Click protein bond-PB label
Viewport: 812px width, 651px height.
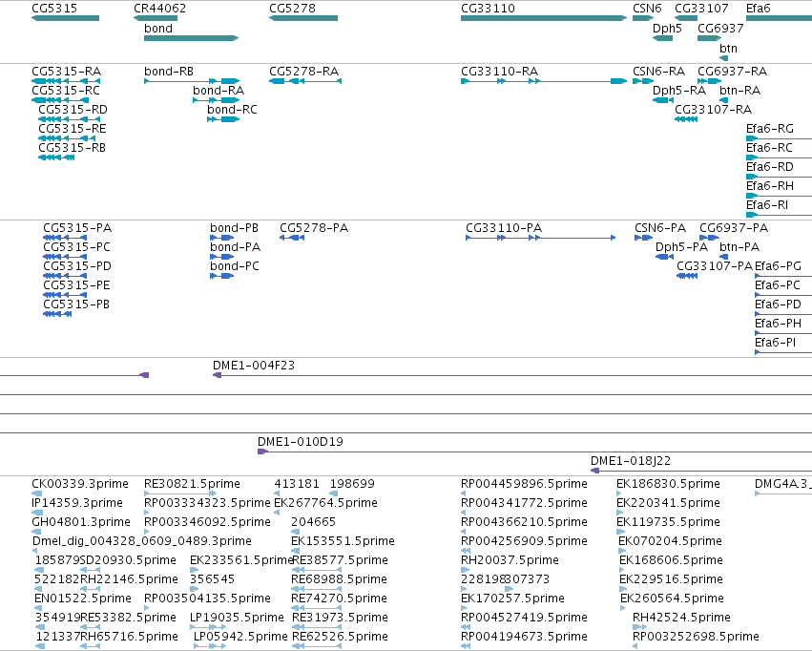234,228
